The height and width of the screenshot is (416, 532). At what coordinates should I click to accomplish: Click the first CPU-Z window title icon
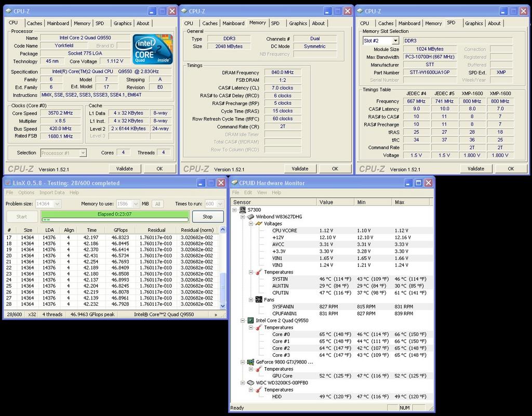[9, 11]
